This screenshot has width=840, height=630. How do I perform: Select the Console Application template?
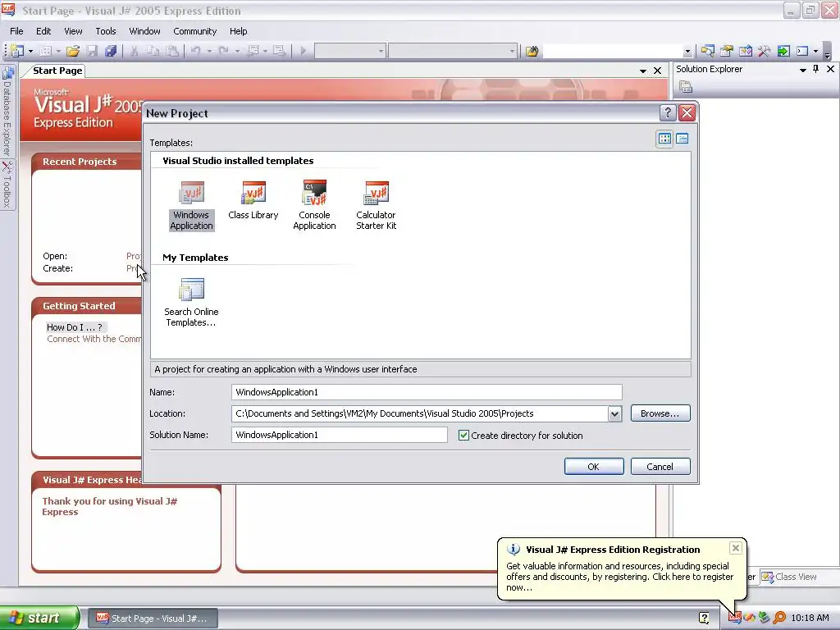click(314, 206)
